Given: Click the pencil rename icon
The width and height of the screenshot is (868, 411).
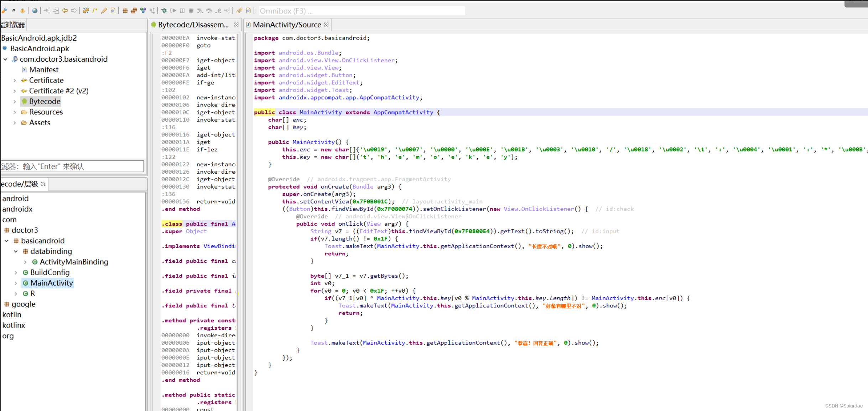Looking at the screenshot, I should 104,11.
